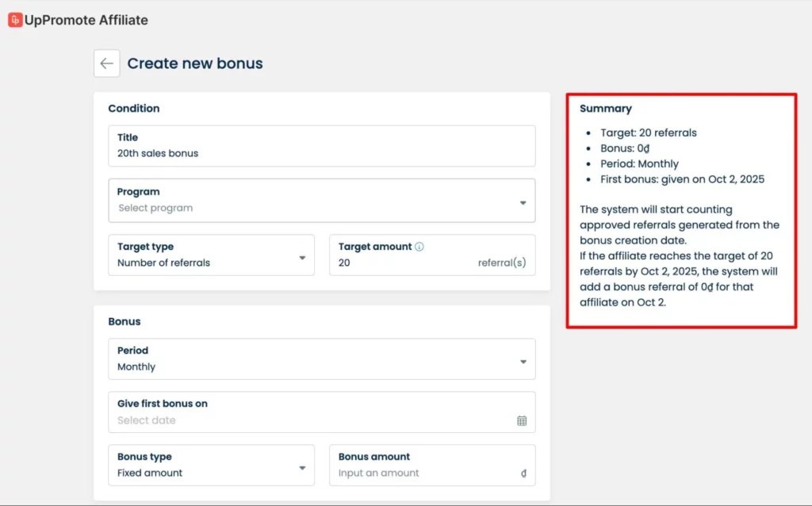Click the info icon next to Target amount
Viewport: 812px width, 506px height.
(x=419, y=247)
